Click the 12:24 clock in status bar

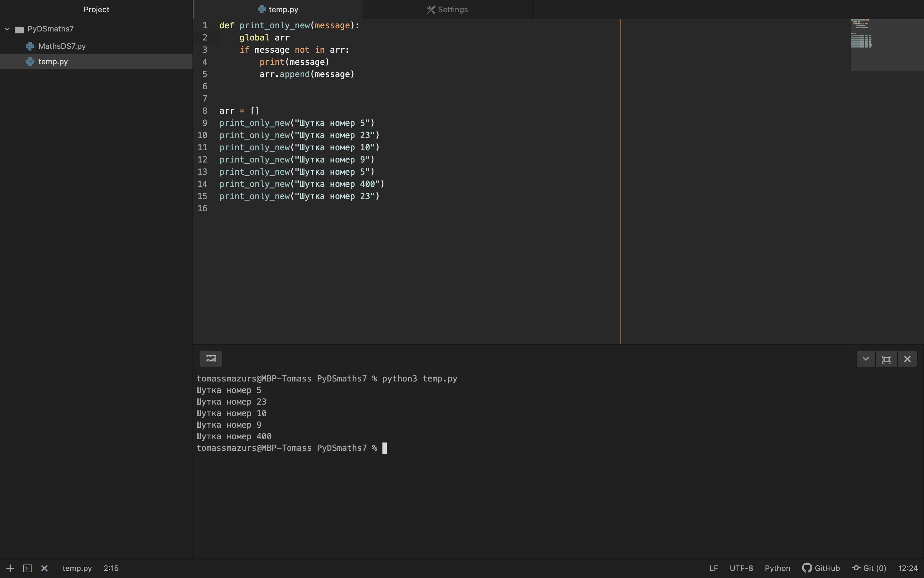click(x=908, y=568)
